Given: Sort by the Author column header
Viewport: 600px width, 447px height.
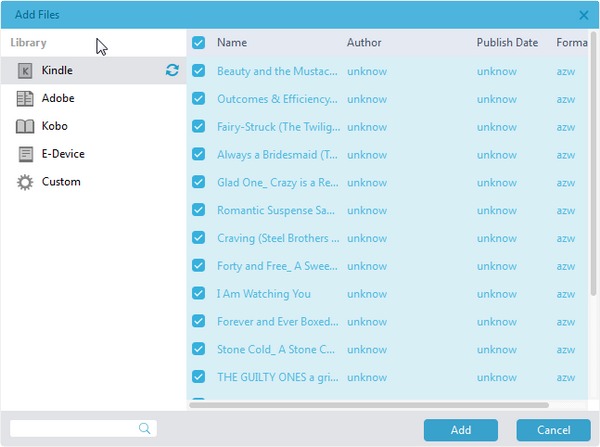Looking at the screenshot, I should pos(364,43).
